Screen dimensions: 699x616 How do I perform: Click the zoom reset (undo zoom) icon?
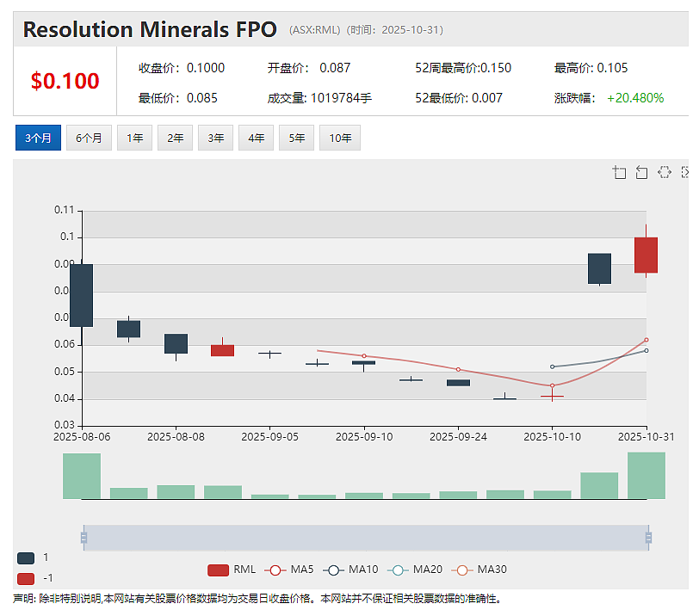(641, 172)
